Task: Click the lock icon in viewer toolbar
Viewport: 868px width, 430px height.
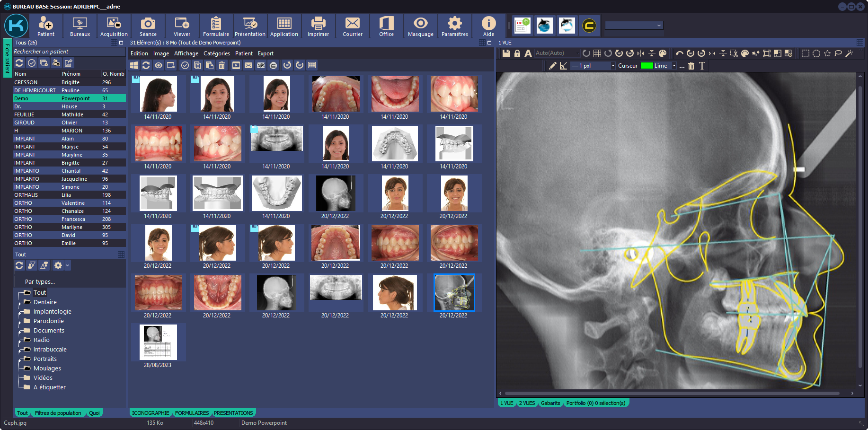Action: click(517, 53)
